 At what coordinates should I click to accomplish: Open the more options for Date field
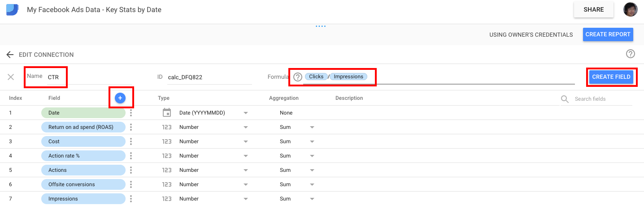coord(131,113)
